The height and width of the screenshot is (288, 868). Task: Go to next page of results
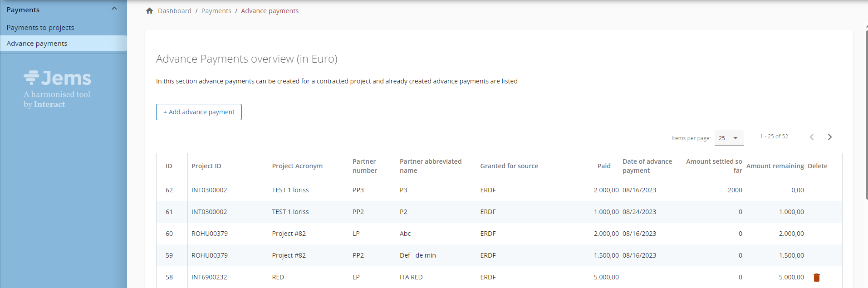(829, 137)
